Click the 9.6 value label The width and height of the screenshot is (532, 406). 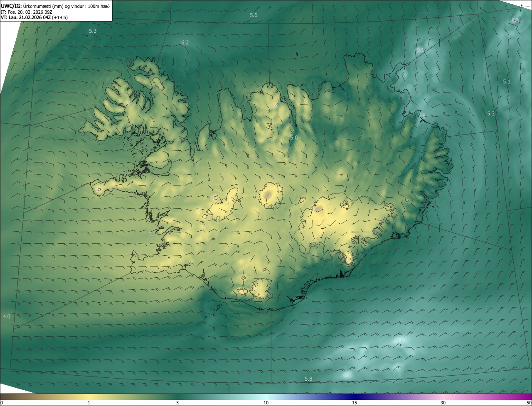(x=400, y=340)
